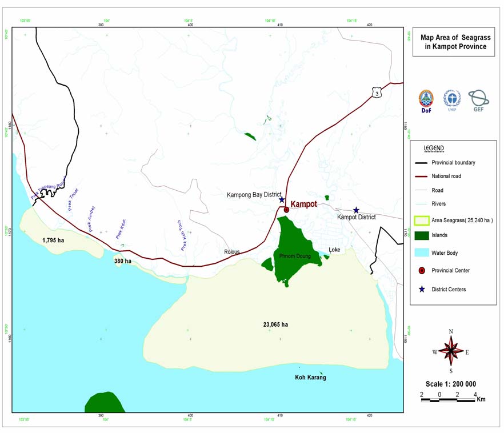Select the Kampong Bay District star marker
Viewport: 504px width, 433px height.
pos(282,199)
